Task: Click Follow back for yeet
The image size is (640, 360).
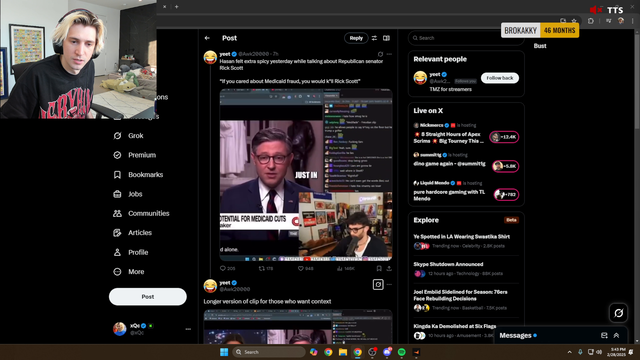Action: (500, 78)
